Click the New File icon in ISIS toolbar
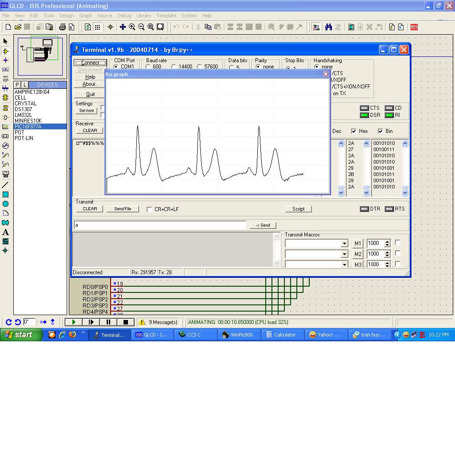455x476 pixels. [8, 27]
